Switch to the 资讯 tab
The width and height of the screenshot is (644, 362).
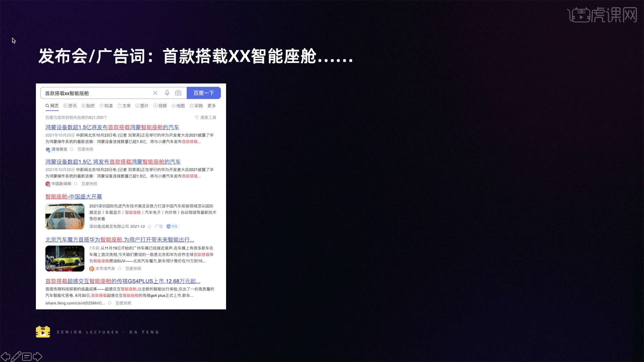tap(70, 106)
